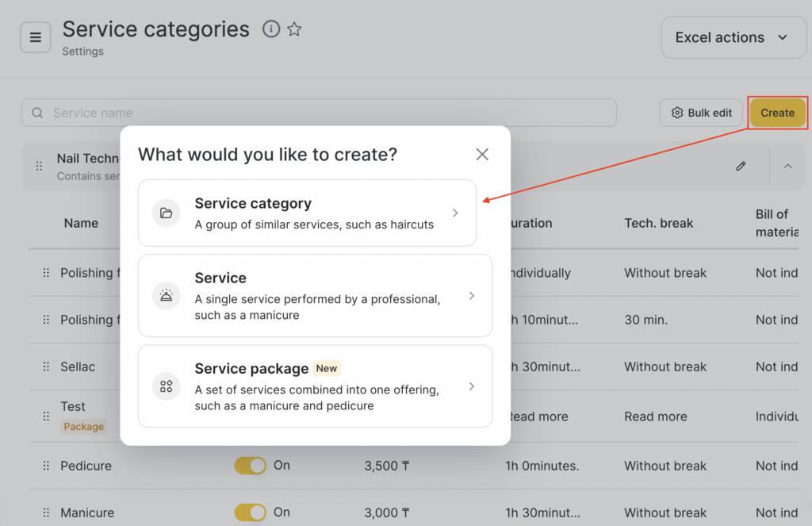Choose Service option in the create dialog
This screenshot has height=526, width=812.
tap(315, 295)
